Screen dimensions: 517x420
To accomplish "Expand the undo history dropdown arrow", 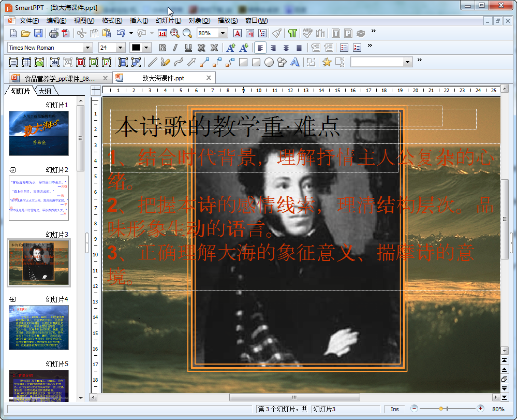I will pos(131,33).
